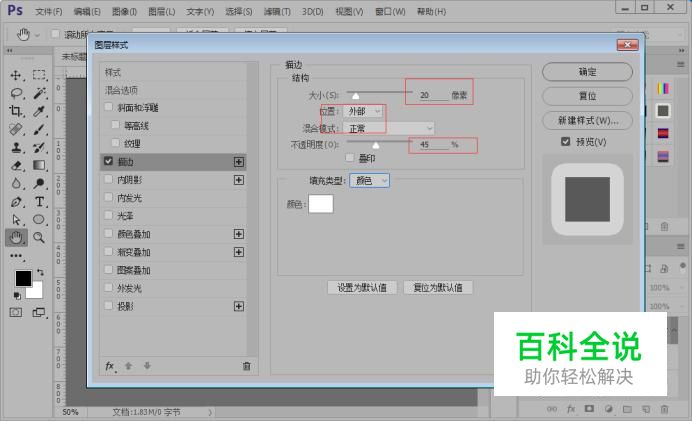This screenshot has height=421, width=692.
Task: Select the Magic Wand tool
Action: click(39, 93)
